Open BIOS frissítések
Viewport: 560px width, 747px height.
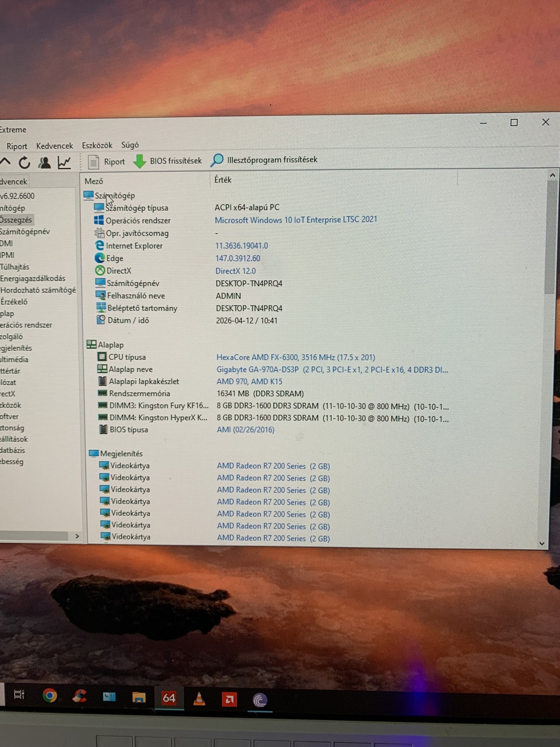[x=167, y=161]
